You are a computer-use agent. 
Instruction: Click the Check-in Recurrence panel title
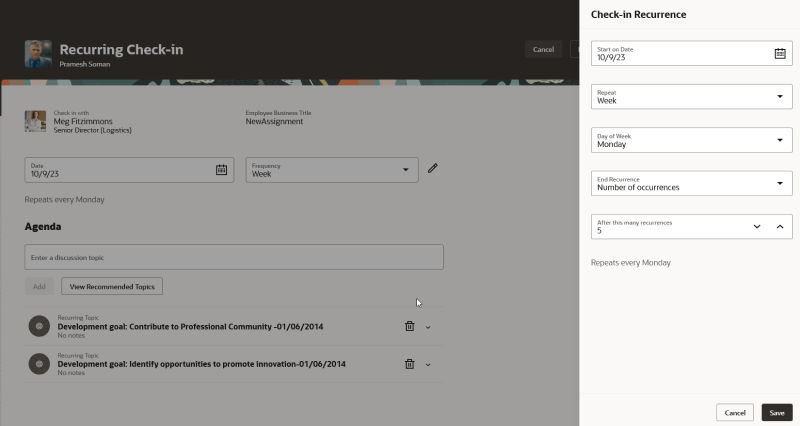(x=638, y=14)
